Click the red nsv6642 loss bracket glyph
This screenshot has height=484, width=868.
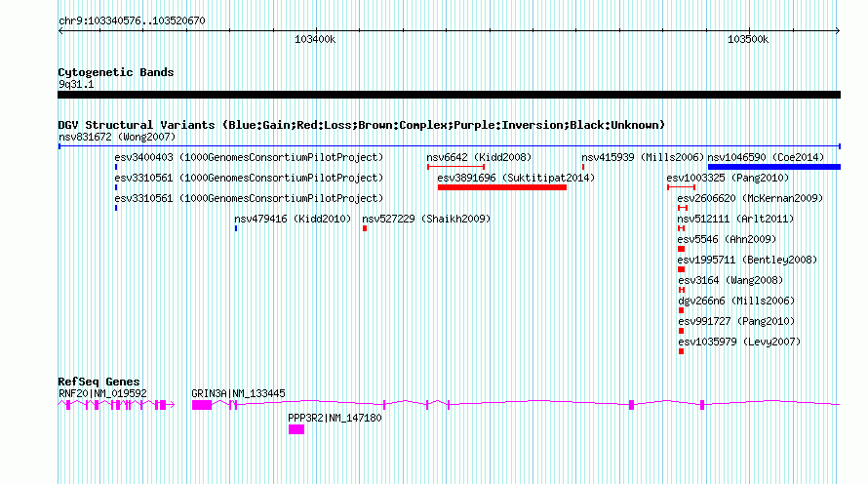455,167
